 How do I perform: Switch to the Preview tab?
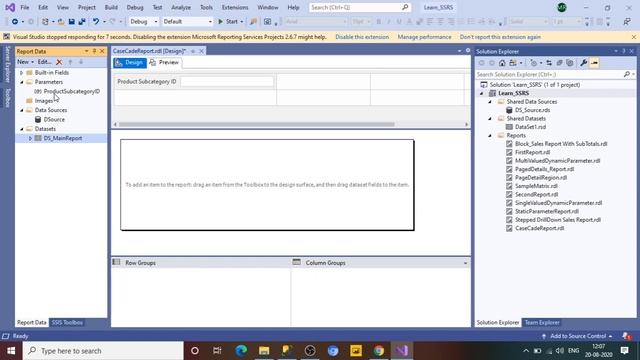pyautogui.click(x=164, y=62)
